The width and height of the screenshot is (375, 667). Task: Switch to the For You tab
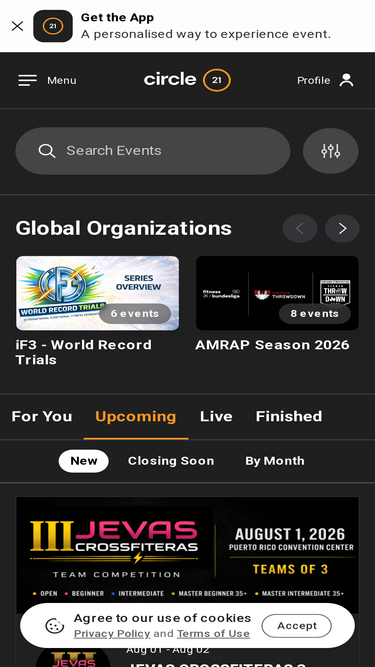pyautogui.click(x=42, y=416)
